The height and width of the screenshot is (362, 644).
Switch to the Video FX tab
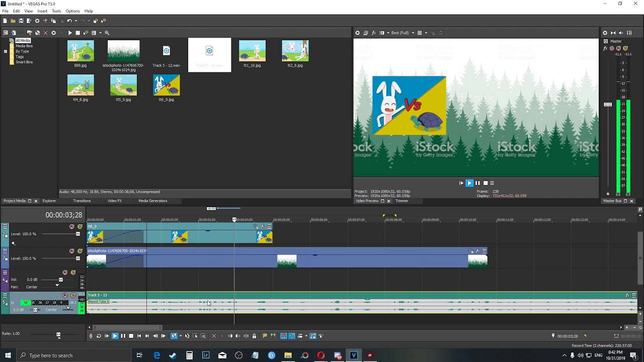(x=114, y=201)
